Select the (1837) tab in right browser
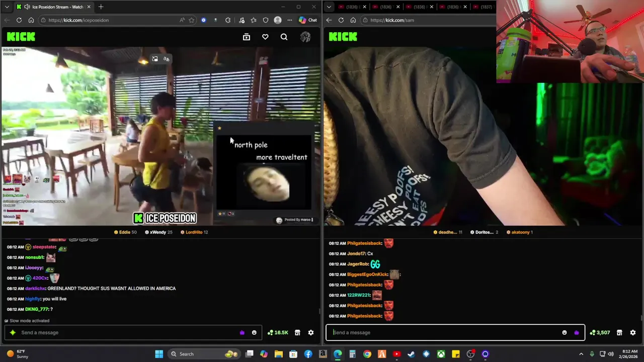The width and height of the screenshot is (644, 362). (483, 7)
